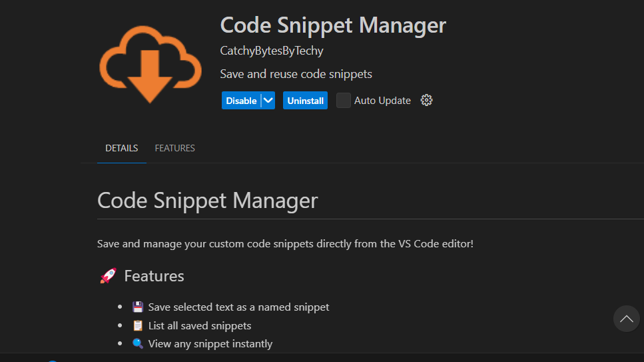644x362 pixels.
Task: Click 'Save and reuse code snippets' description
Action: (x=296, y=74)
